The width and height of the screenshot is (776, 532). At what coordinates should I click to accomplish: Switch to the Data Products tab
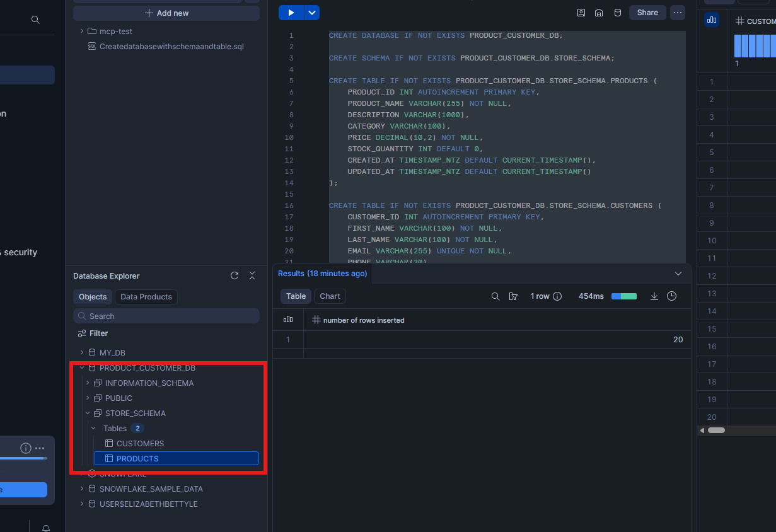(146, 297)
